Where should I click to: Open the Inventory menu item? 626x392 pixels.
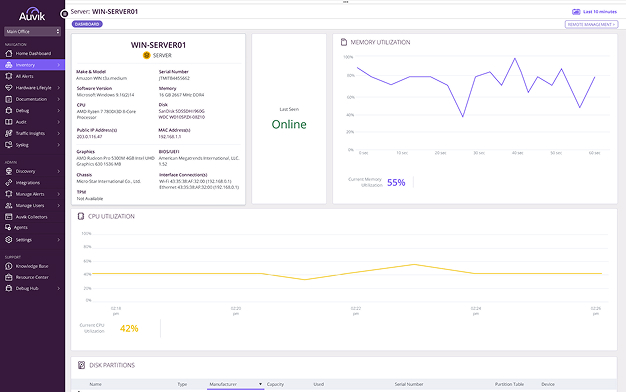[x=32, y=65]
